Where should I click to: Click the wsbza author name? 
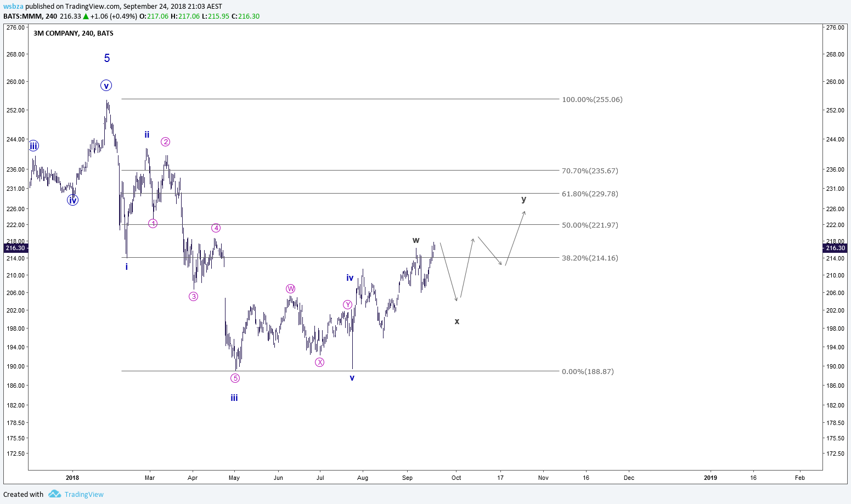pos(12,7)
